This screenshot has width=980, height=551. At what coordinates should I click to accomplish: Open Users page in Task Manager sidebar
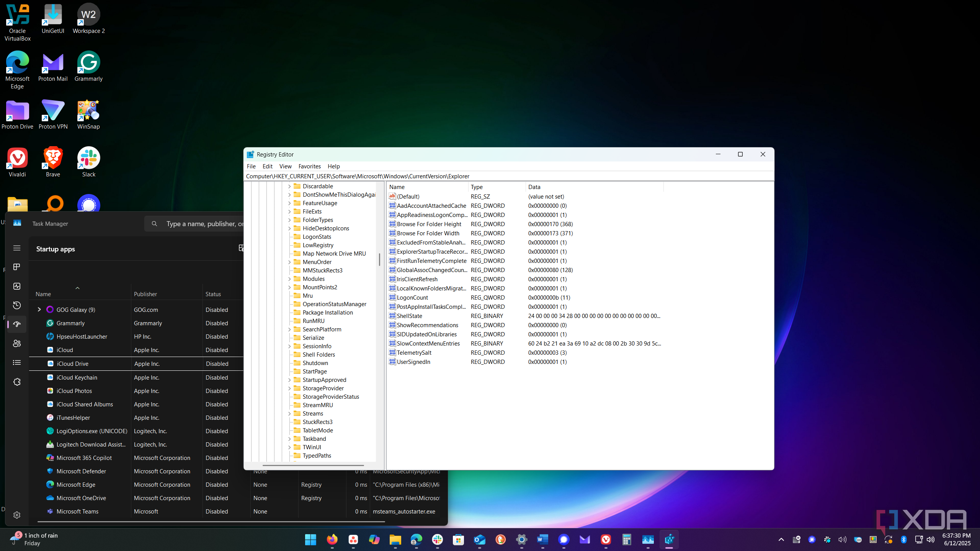coord(16,344)
